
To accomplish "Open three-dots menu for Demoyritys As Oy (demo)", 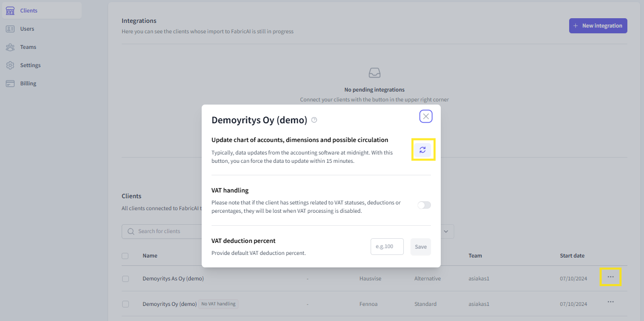I will tap(610, 277).
